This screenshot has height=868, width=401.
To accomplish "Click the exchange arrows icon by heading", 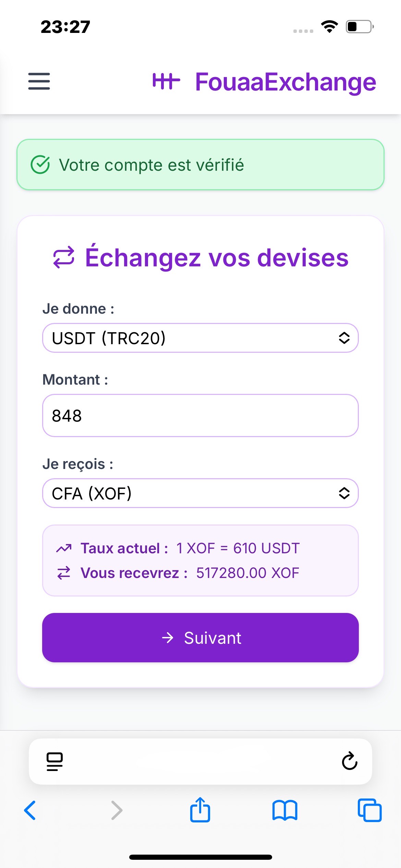I will tap(64, 257).
